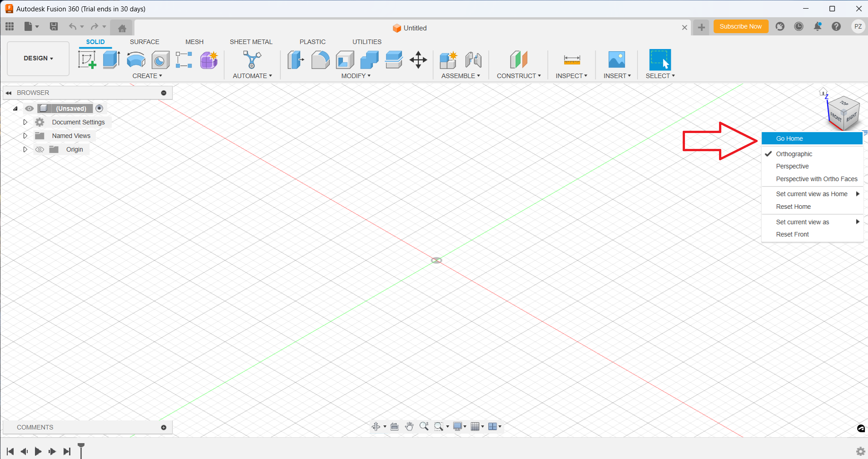Select the Move/Copy tool icon
The height and width of the screenshot is (459, 868).
point(418,60)
